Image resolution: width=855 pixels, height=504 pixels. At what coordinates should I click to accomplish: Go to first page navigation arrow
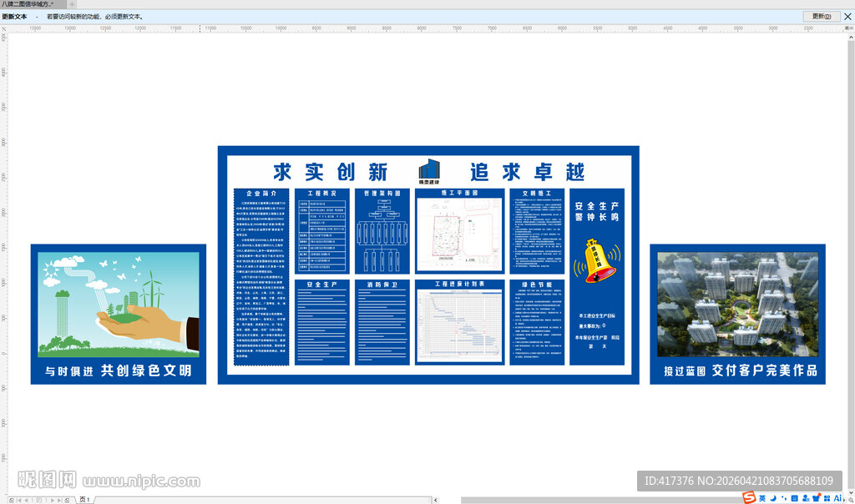[x=18, y=500]
